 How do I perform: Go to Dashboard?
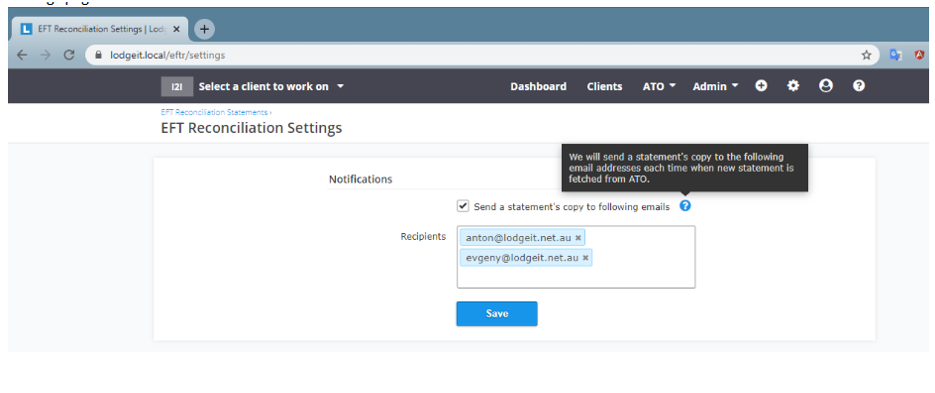click(x=538, y=86)
